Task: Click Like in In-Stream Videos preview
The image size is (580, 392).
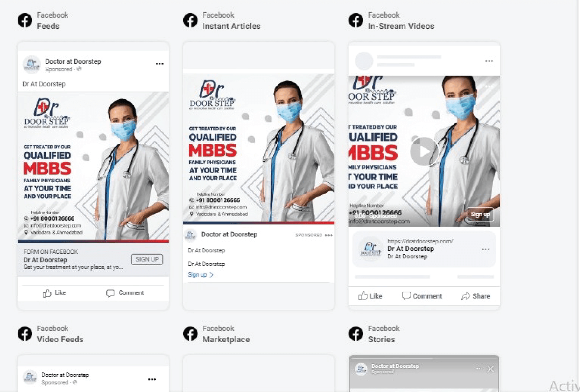Action: pos(370,296)
